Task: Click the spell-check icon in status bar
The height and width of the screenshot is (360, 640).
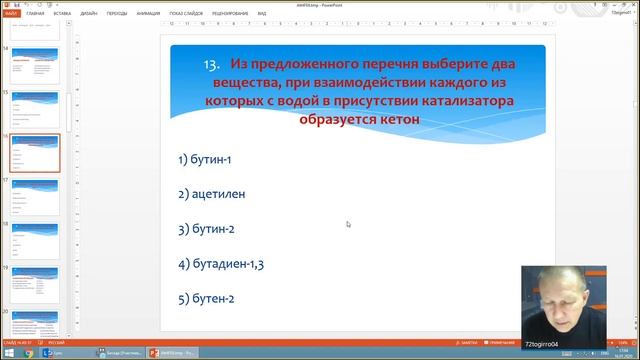Action: (x=40, y=342)
